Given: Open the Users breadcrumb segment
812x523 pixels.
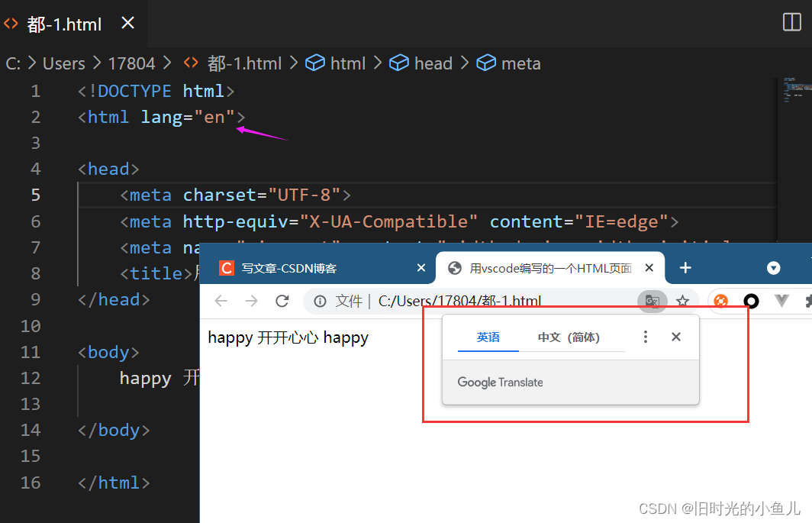Looking at the screenshot, I should [x=63, y=63].
